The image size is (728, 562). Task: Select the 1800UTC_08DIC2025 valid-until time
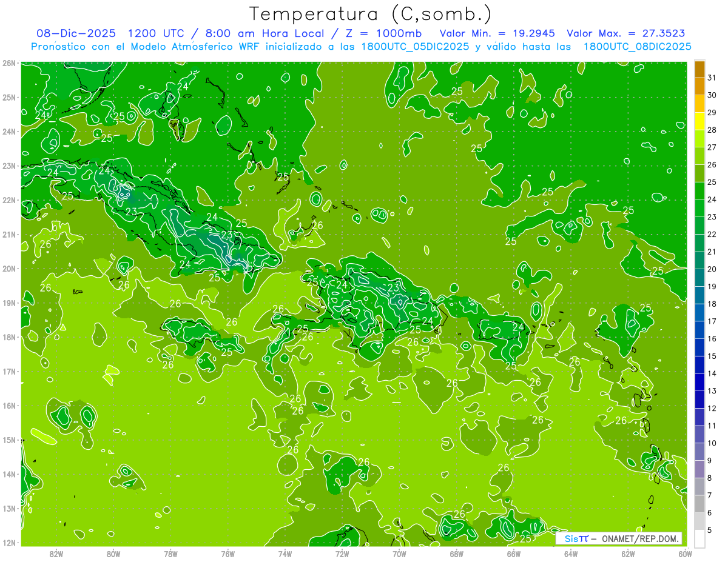pyautogui.click(x=637, y=47)
